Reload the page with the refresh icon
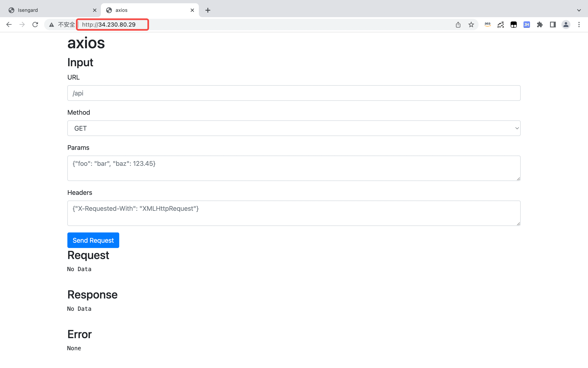 (35, 25)
